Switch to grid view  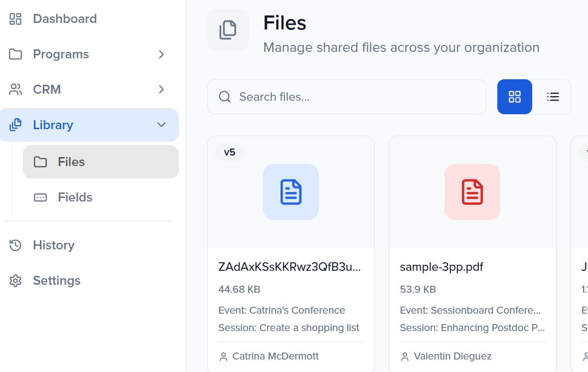coord(514,97)
